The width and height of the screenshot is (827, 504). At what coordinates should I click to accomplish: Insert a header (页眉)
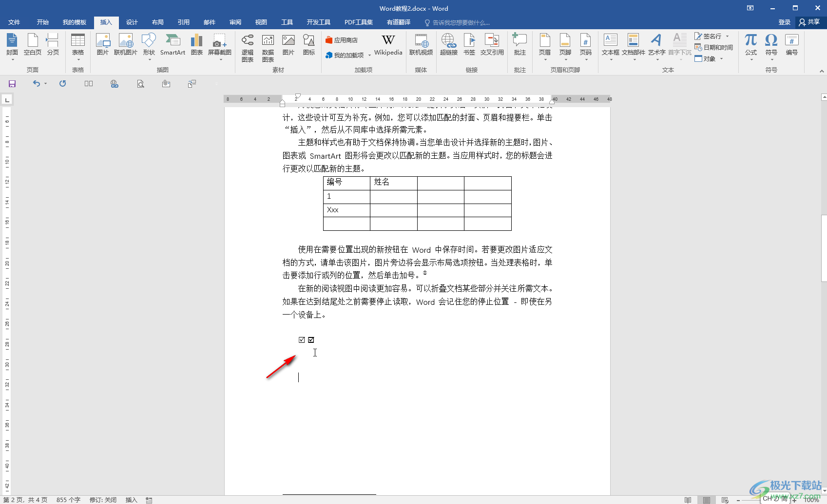pos(545,46)
